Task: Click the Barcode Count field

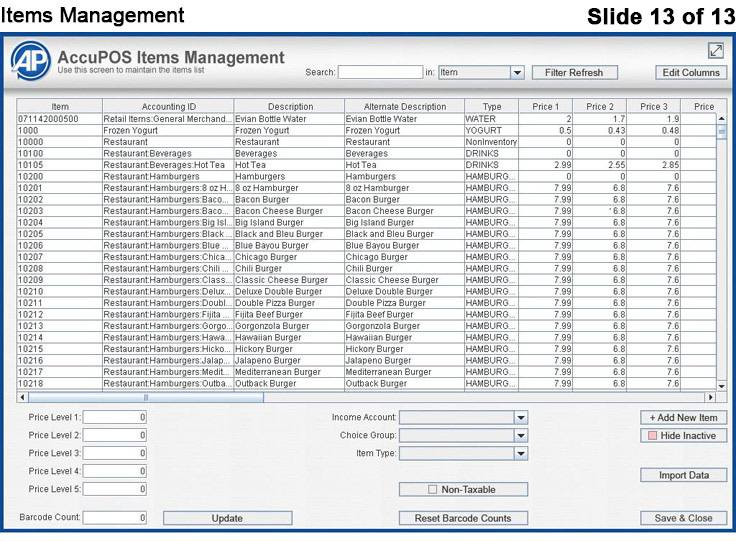Action: coord(115,518)
